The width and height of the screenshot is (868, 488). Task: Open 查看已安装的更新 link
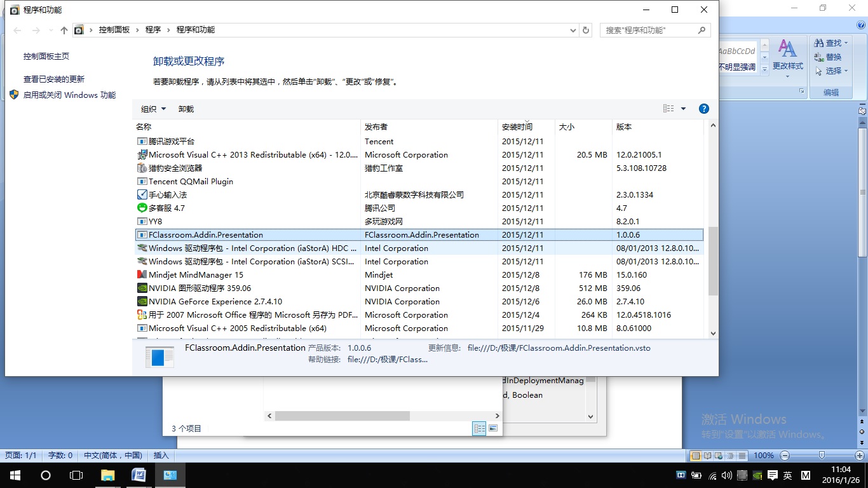(54, 79)
